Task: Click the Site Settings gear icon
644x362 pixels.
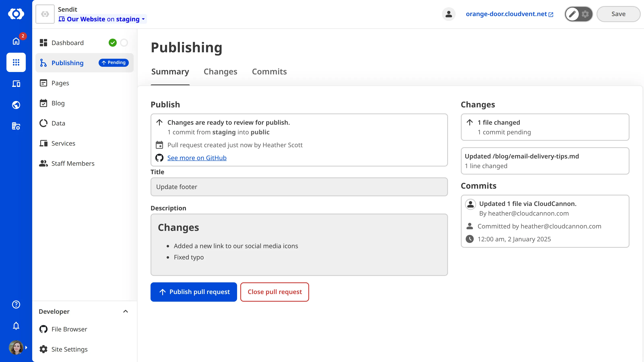Action: 43,349
